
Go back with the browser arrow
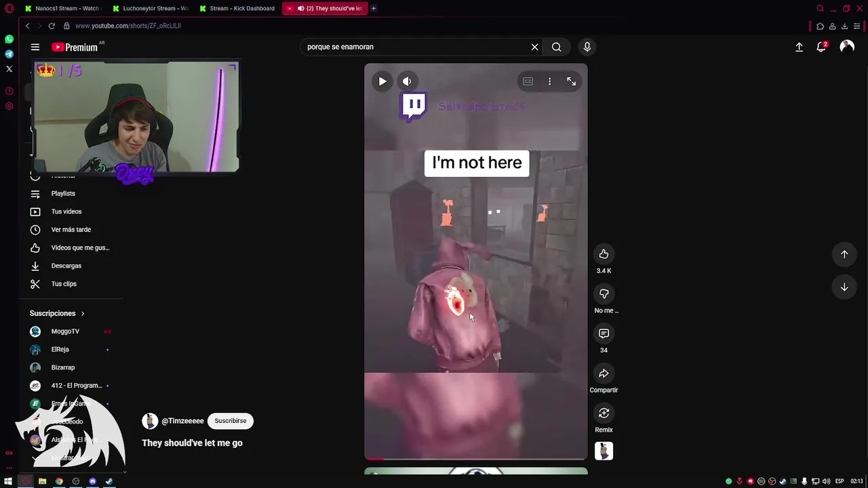[27, 26]
